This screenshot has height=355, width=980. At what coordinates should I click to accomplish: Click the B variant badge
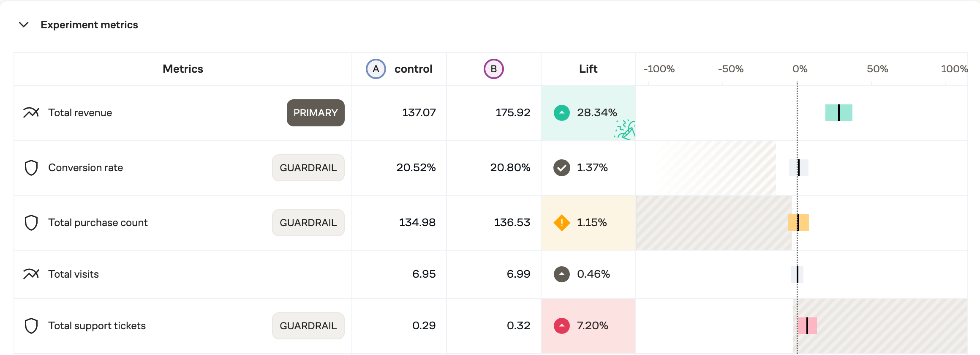tap(493, 68)
